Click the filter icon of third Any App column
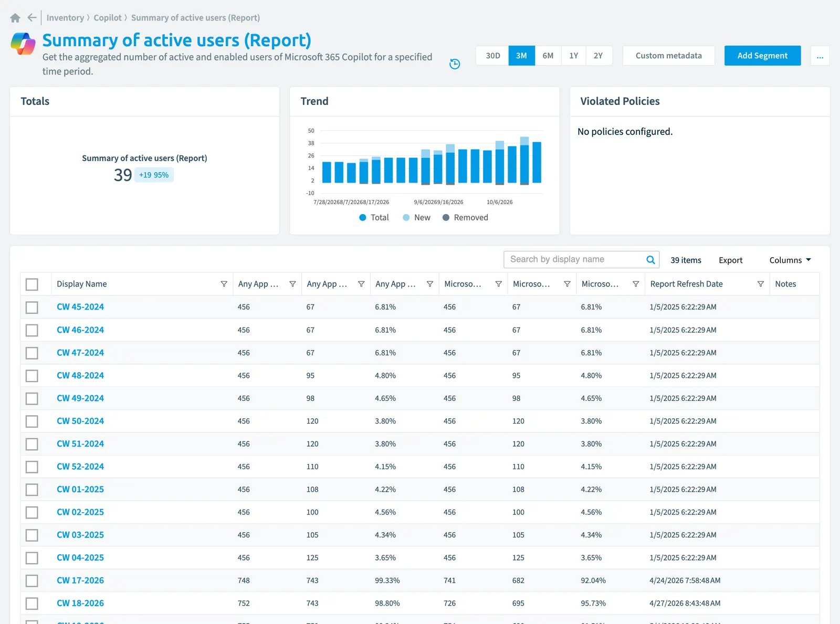 (430, 284)
